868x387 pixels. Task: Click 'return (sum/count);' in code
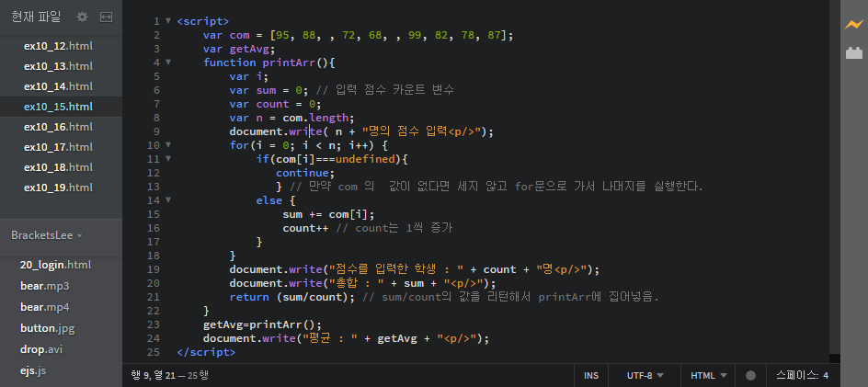coord(294,297)
